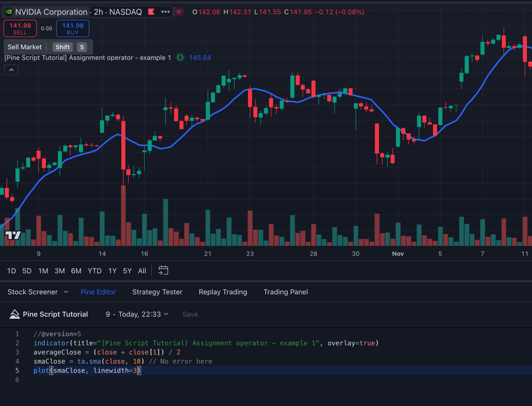Collapse the indicator legend with chevron

11,70
